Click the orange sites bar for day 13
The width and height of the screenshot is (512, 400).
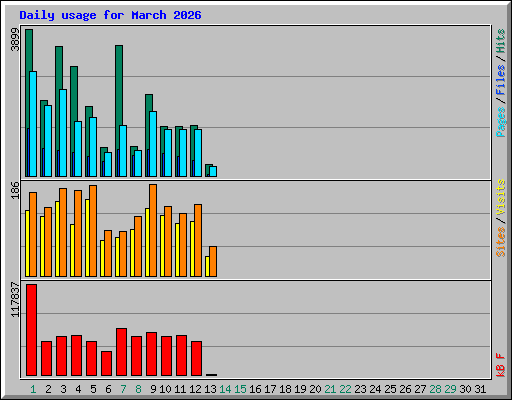coord(213,262)
